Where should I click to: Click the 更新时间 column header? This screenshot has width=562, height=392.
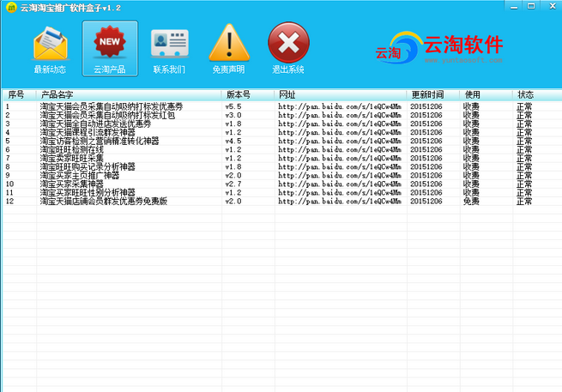pyautogui.click(x=433, y=94)
